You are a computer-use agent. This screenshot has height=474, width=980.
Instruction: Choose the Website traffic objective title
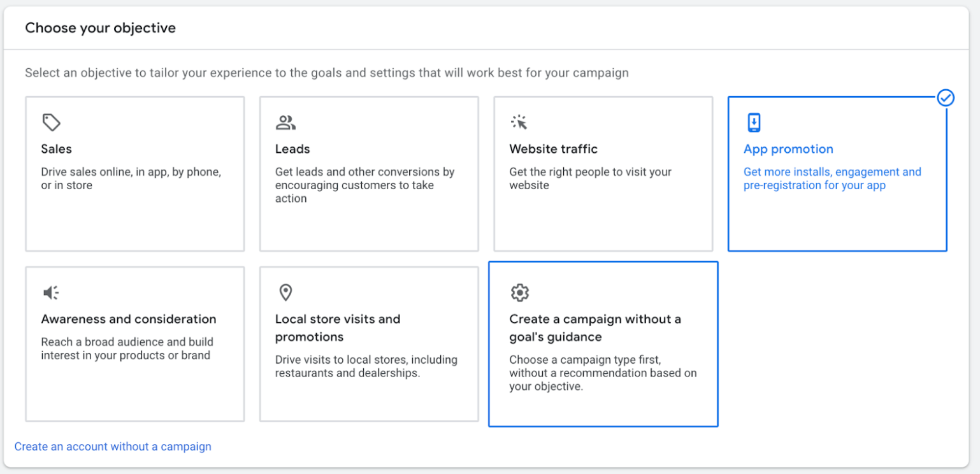tap(553, 149)
